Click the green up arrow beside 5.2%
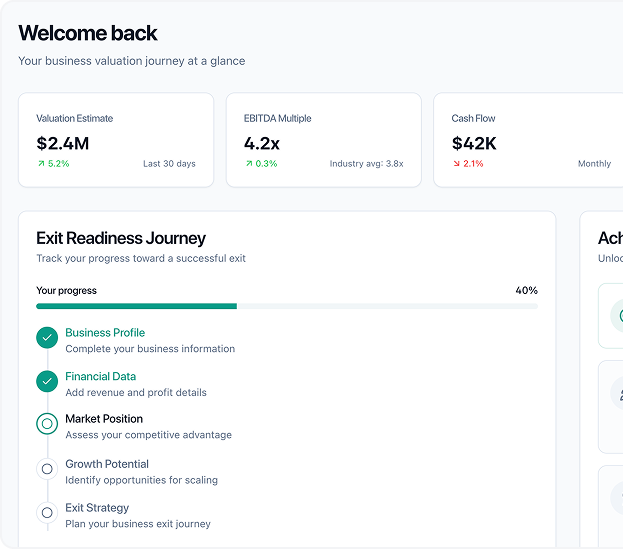This screenshot has height=549, width=623. [41, 164]
